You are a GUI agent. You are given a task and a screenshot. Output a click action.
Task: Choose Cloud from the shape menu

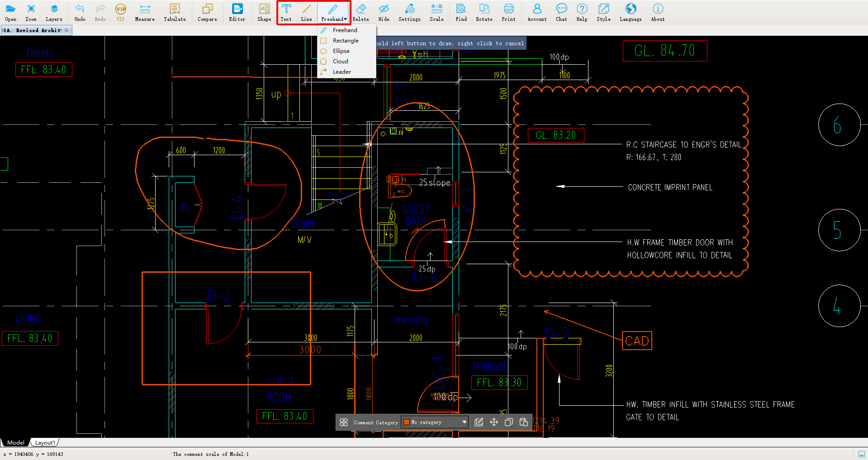click(341, 62)
